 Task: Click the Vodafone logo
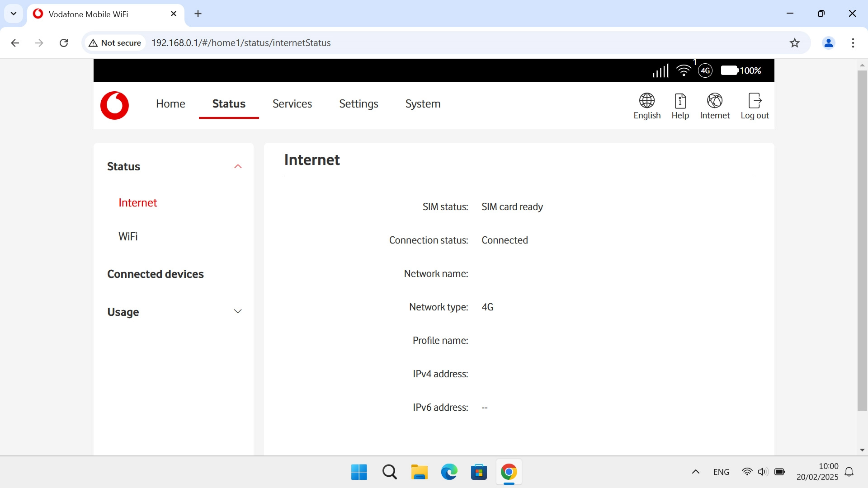tap(114, 105)
